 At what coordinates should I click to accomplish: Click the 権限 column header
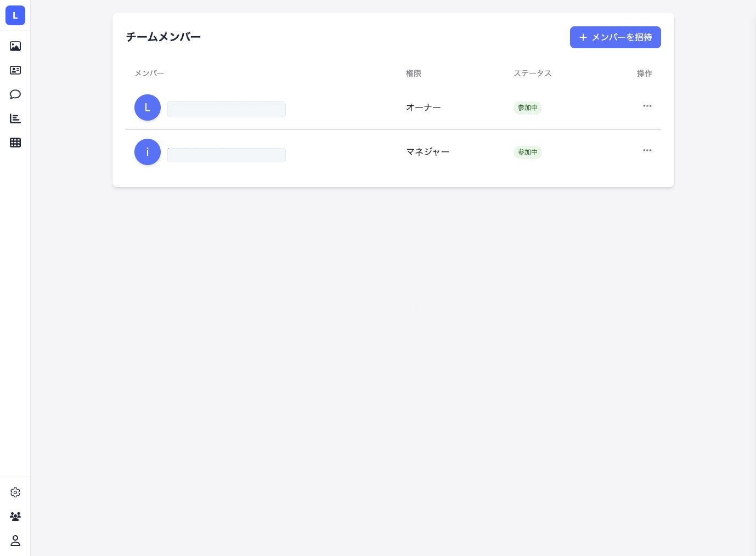tap(414, 73)
